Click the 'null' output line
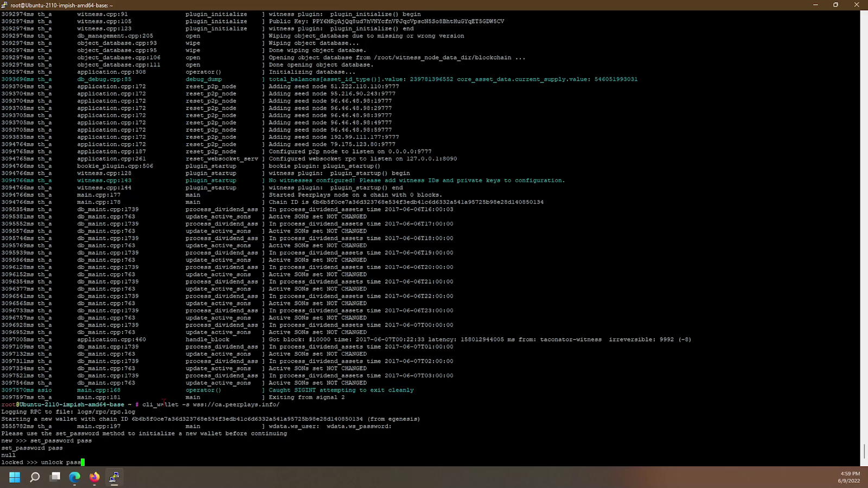868x488 pixels. pos(8,455)
